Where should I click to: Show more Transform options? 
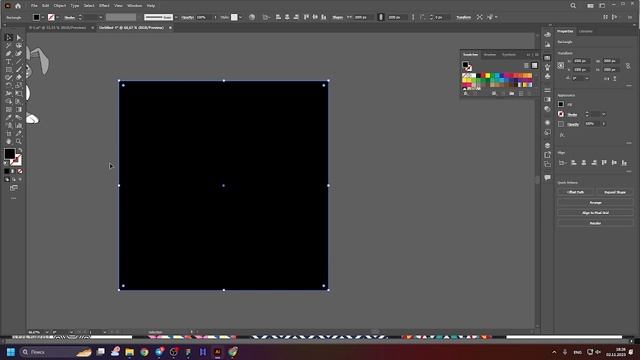click(629, 86)
